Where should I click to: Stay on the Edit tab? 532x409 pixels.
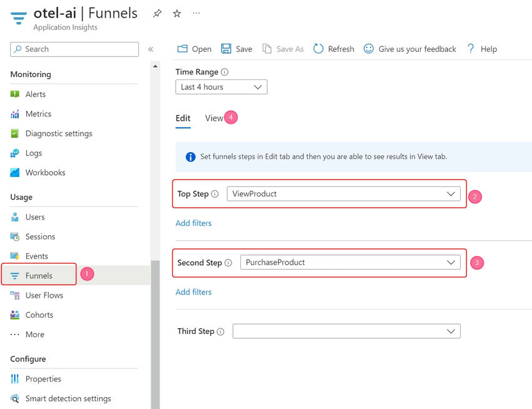click(183, 118)
